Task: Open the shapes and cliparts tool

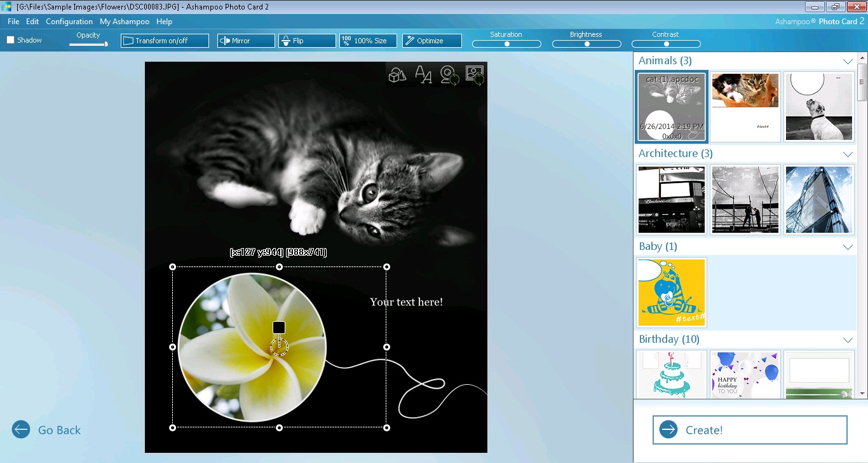Action: (x=397, y=76)
